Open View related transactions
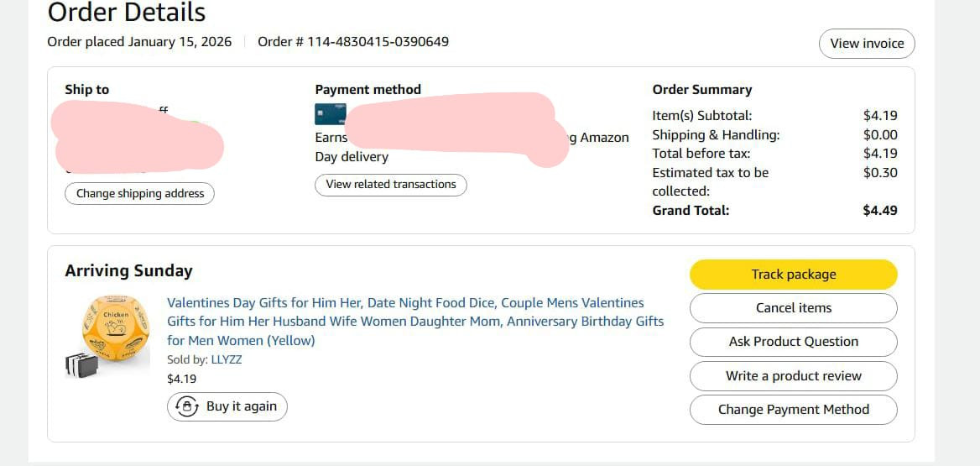The height and width of the screenshot is (466, 980). coord(390,185)
